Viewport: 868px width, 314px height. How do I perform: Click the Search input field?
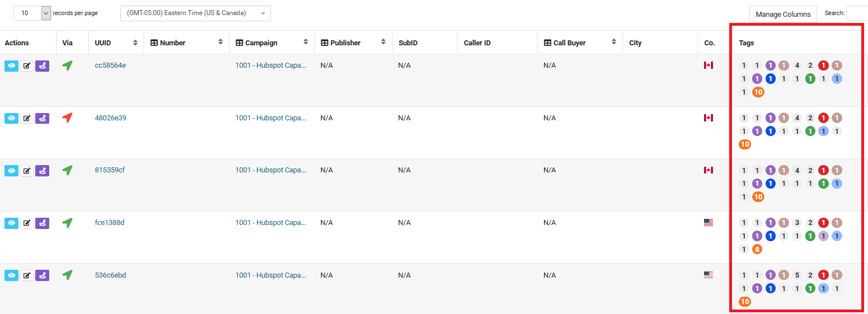click(x=857, y=13)
